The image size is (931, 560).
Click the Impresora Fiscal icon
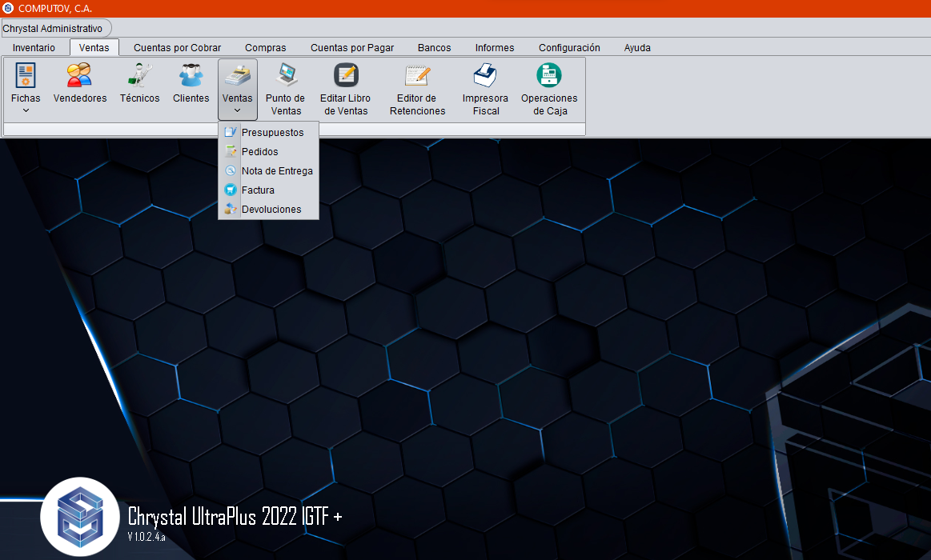485,89
